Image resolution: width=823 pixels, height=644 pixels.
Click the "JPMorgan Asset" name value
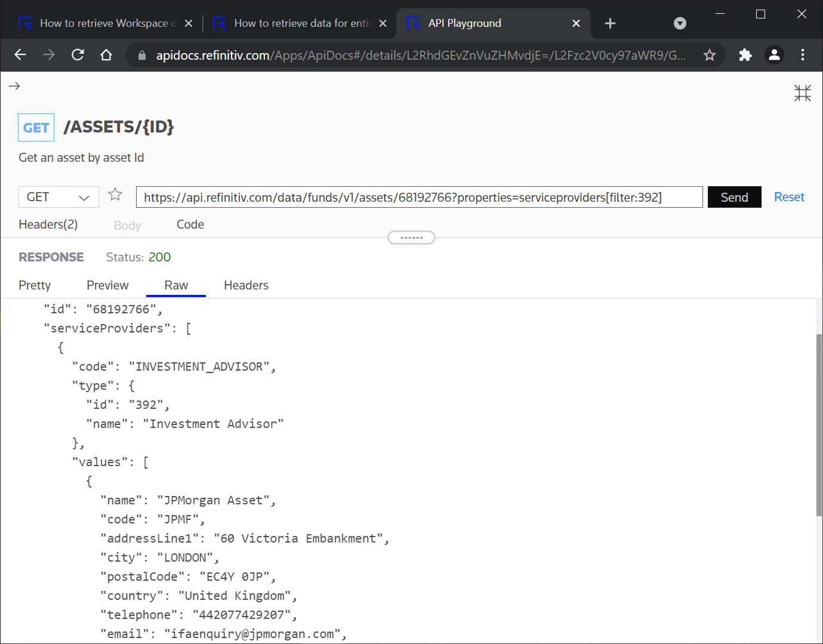(213, 500)
